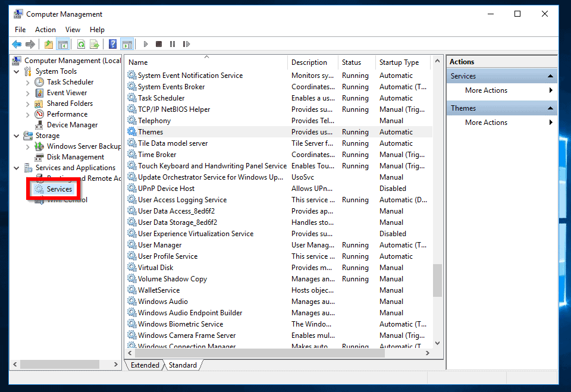Collapse the System Tools tree node

coord(17,71)
